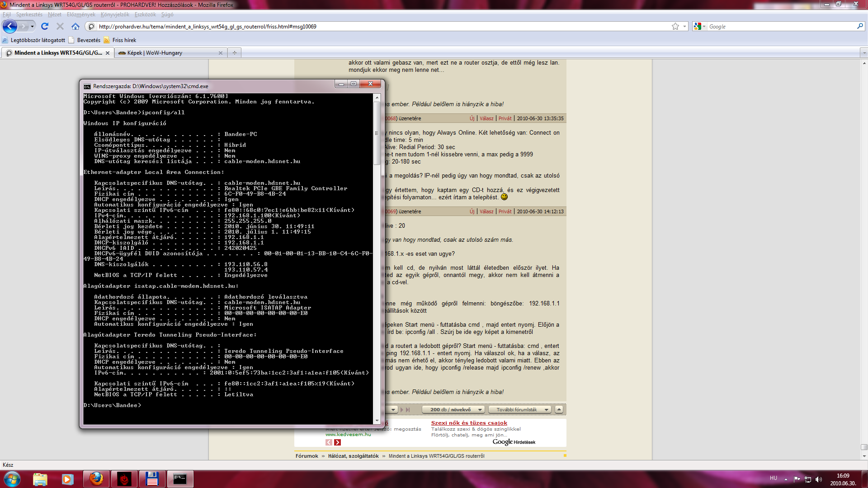Open the Szerkesztés menu

29,14
